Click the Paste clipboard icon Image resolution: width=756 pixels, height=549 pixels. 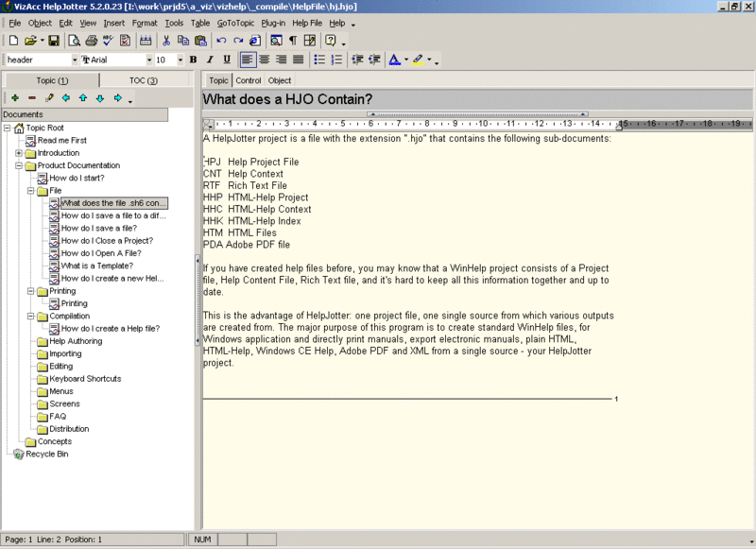(200, 41)
